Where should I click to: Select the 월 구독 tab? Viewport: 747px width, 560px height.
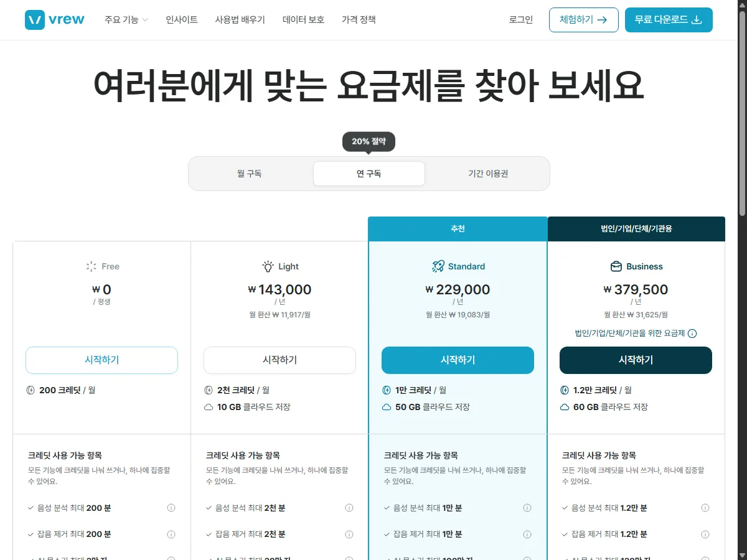tap(250, 174)
